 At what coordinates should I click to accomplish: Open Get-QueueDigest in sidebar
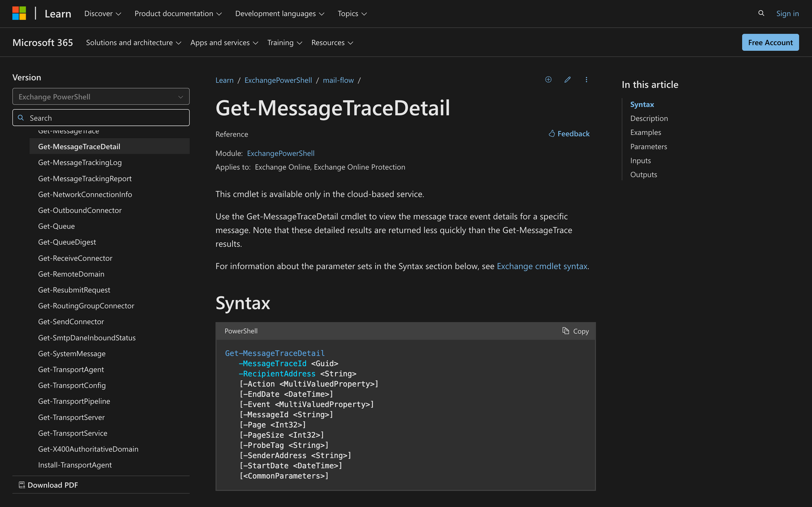[67, 242]
